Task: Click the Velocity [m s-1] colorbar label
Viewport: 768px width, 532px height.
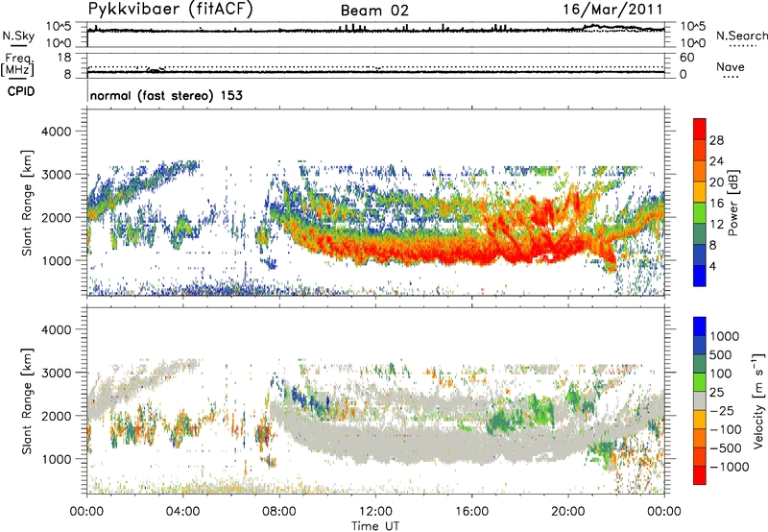Action: (x=758, y=400)
